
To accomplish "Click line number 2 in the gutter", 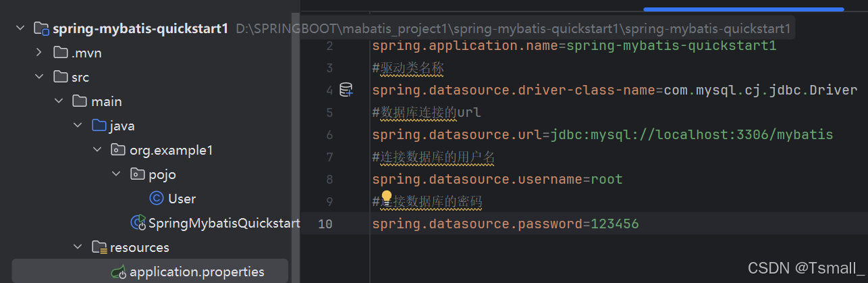I will point(329,46).
